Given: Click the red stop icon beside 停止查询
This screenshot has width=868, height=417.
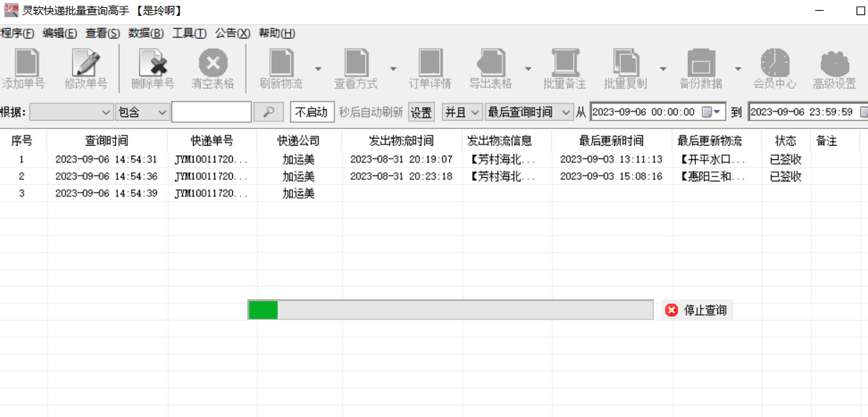Looking at the screenshot, I should [671, 310].
